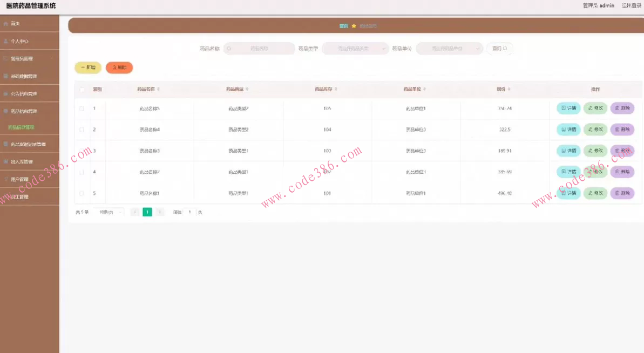Viewport: 644px width, 353px height.
Task: Click the stock cell 103
Action: (x=327, y=151)
